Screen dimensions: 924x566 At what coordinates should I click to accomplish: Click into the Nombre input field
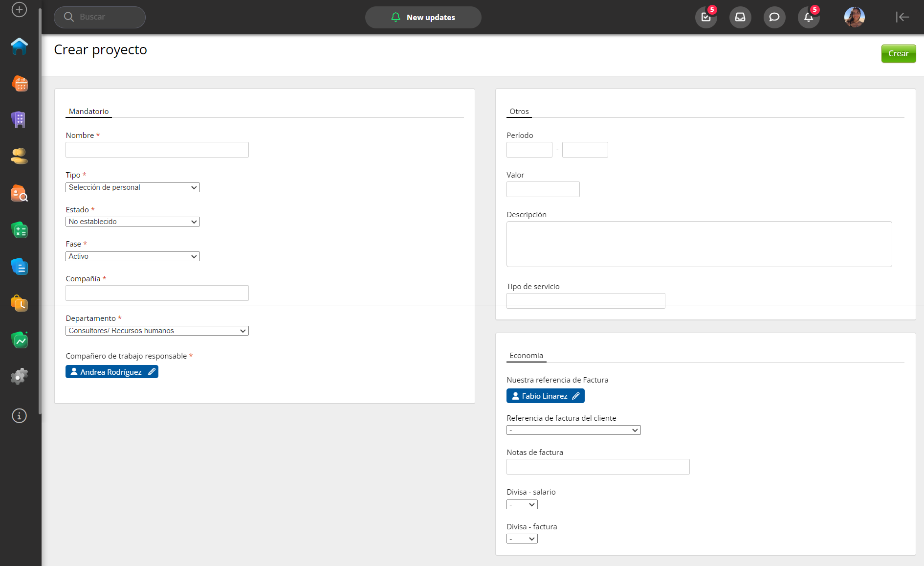point(157,150)
